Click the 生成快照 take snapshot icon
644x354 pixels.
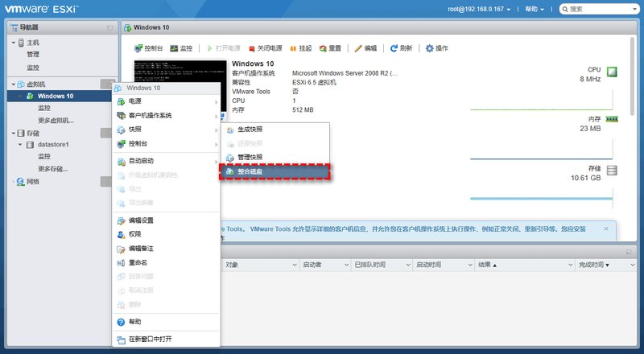click(230, 130)
